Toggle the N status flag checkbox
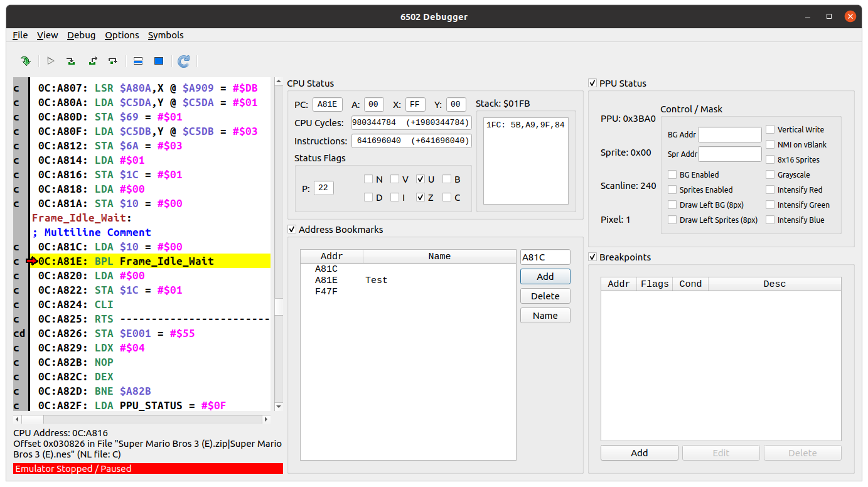 pos(368,179)
